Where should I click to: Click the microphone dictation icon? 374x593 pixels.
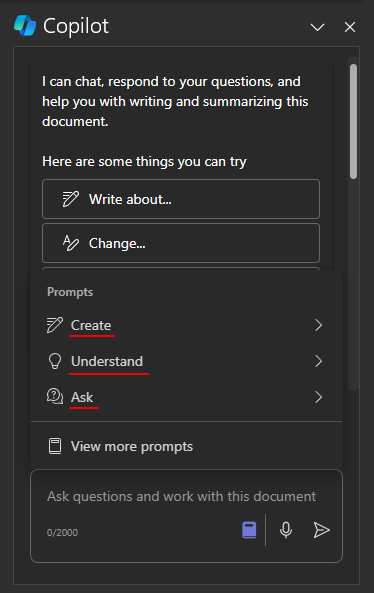286,530
